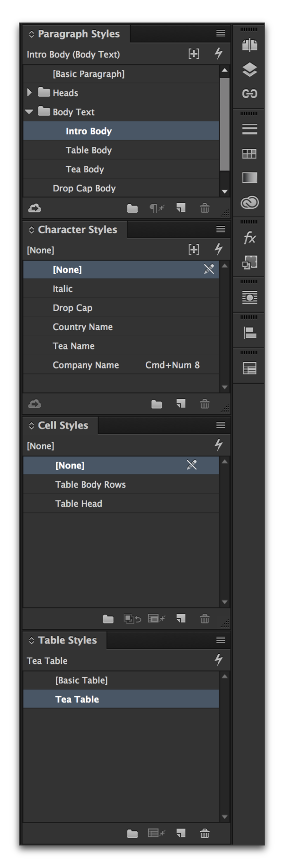Open the Links panel

249,93
